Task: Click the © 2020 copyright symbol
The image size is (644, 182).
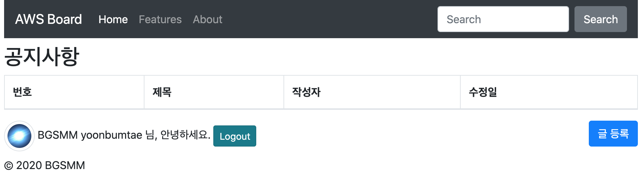Action: pyautogui.click(x=9, y=166)
